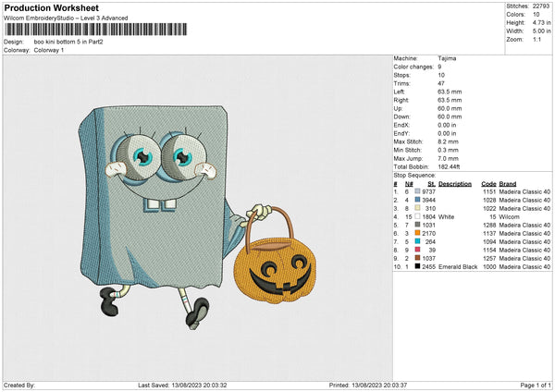Click the pink-red swatch in stop 8
Viewport: 555px width, 392px height.
(417, 250)
